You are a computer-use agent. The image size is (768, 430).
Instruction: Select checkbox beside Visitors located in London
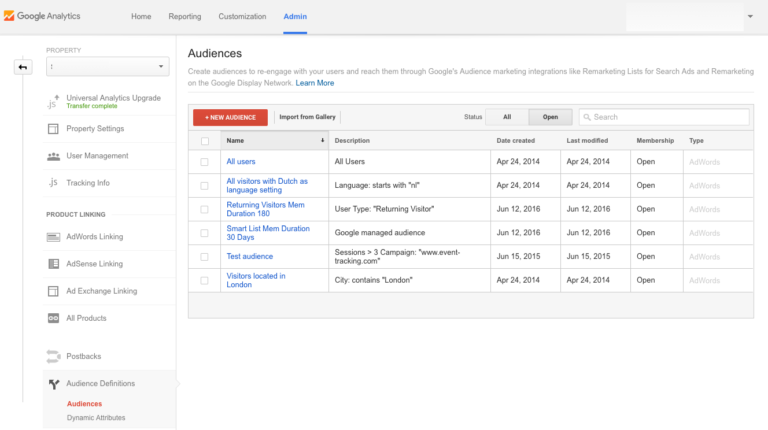click(205, 281)
